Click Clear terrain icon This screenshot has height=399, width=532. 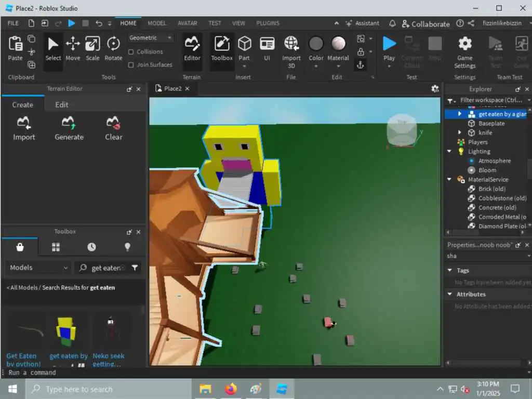[x=114, y=129]
